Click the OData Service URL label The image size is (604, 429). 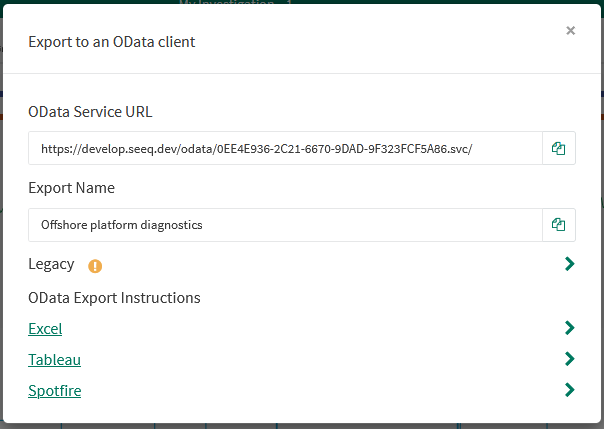click(90, 111)
